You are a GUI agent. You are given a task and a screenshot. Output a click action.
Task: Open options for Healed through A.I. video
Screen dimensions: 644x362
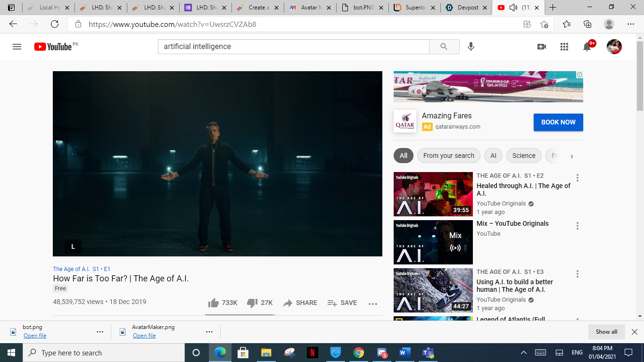(x=577, y=178)
